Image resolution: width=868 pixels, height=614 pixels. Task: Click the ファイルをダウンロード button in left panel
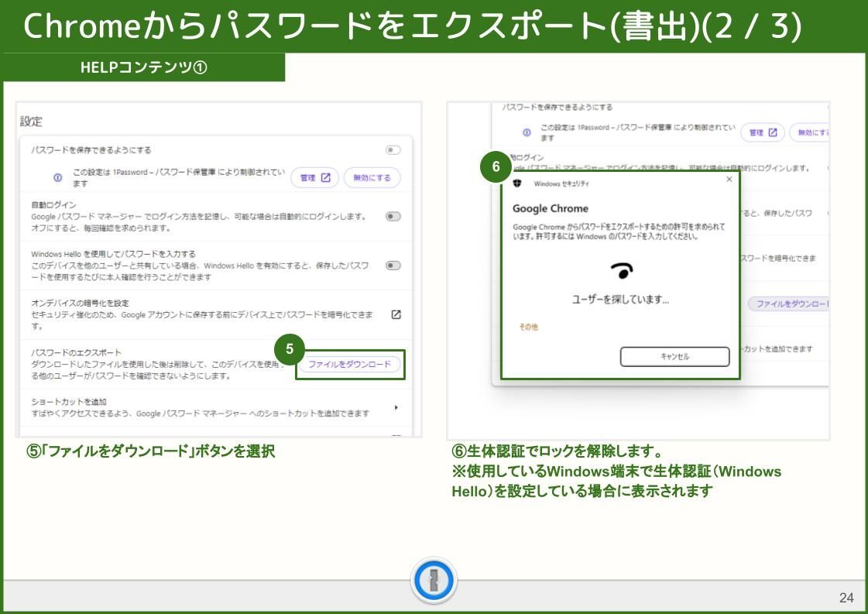(349, 365)
